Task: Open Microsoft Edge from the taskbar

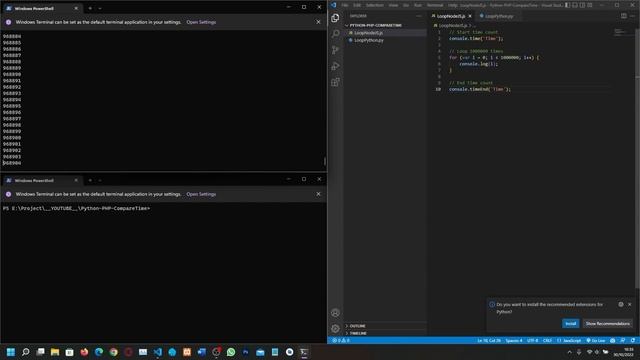Action: point(99,352)
